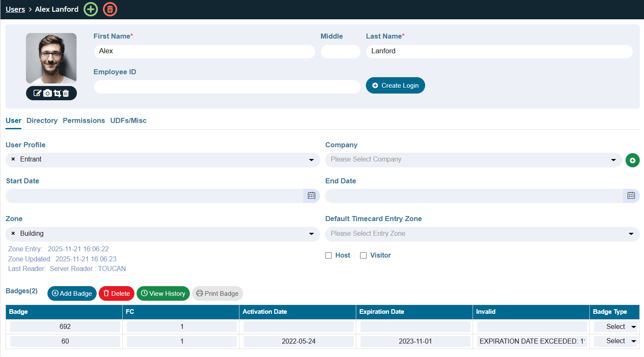
Task: Click the crop photo icon
Action: [57, 93]
